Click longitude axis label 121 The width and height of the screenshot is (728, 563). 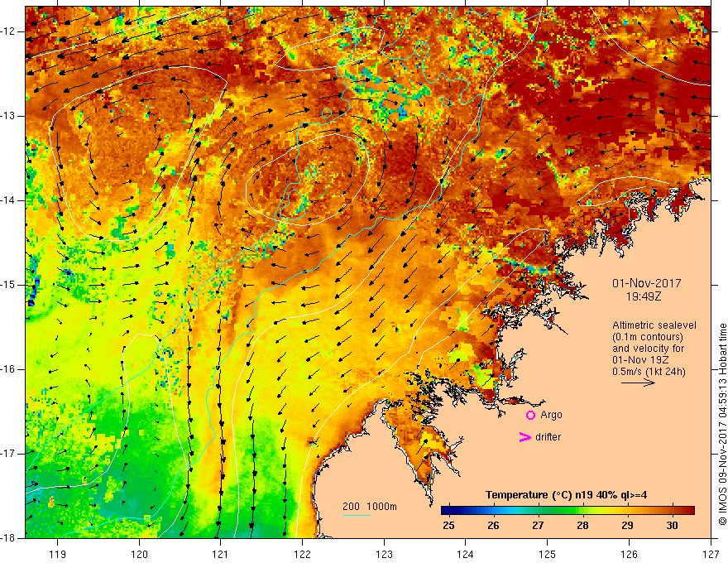221,554
